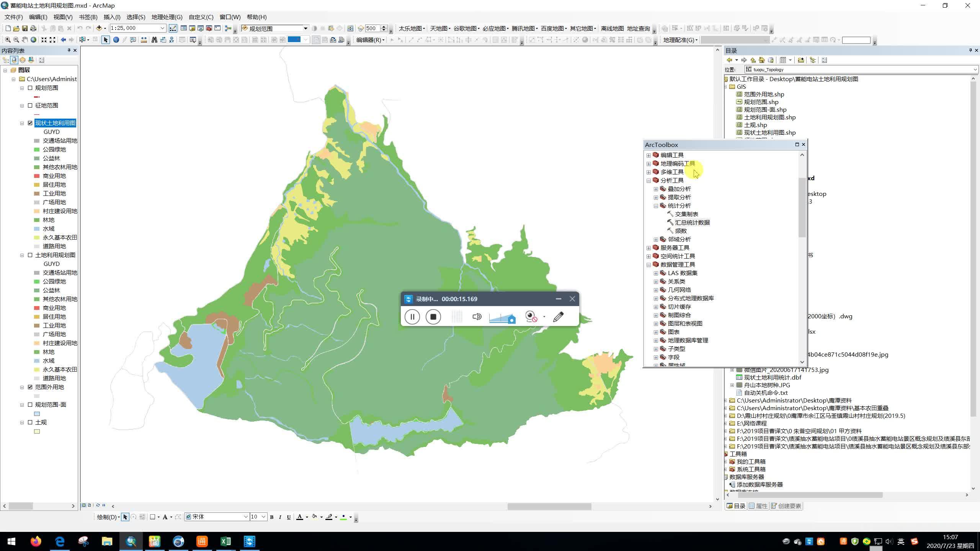Click the Measure ruler tool
The width and height of the screenshot is (980, 551).
pos(144,40)
